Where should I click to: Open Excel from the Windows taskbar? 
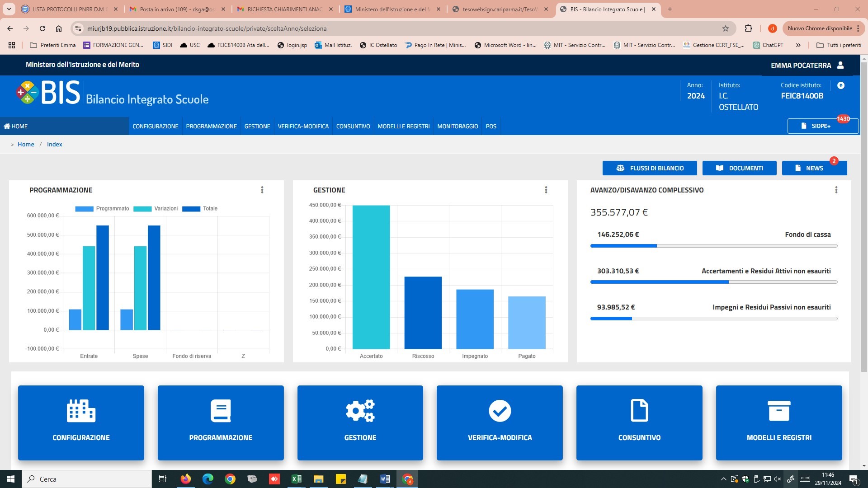click(297, 479)
